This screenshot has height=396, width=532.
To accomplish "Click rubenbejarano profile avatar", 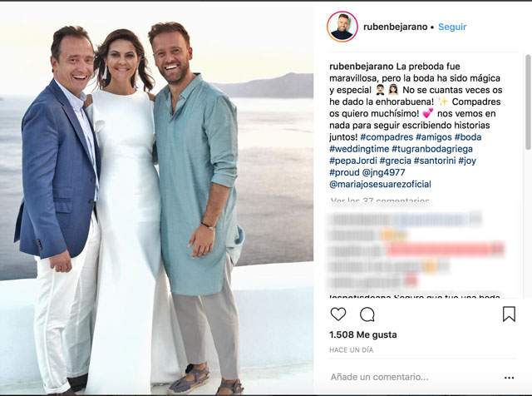I will pyautogui.click(x=342, y=27).
